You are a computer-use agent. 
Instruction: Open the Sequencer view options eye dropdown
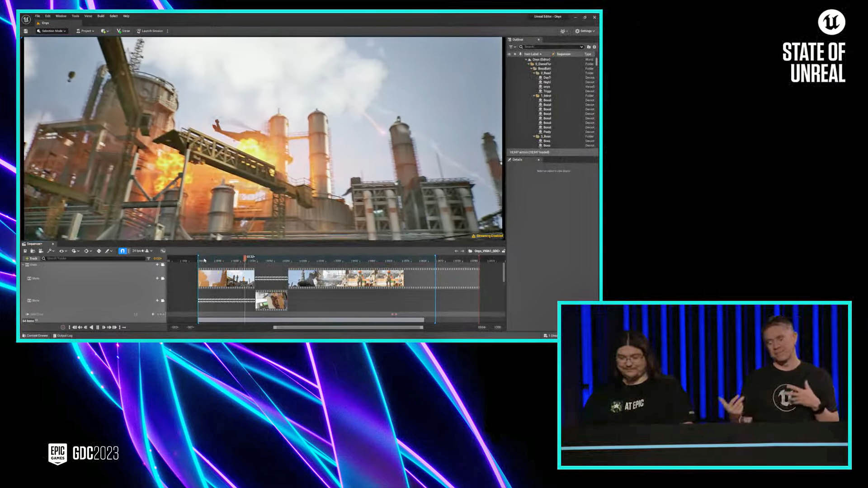[63, 251]
